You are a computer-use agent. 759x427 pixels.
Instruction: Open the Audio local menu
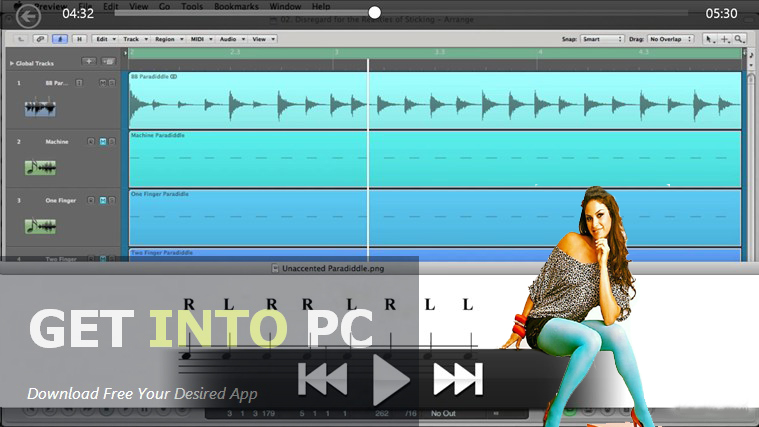(x=232, y=39)
